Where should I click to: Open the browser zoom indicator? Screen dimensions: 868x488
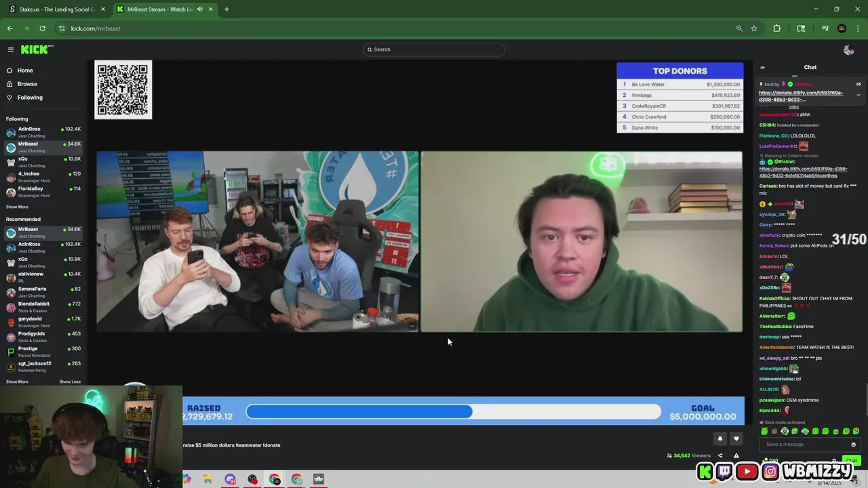739,28
